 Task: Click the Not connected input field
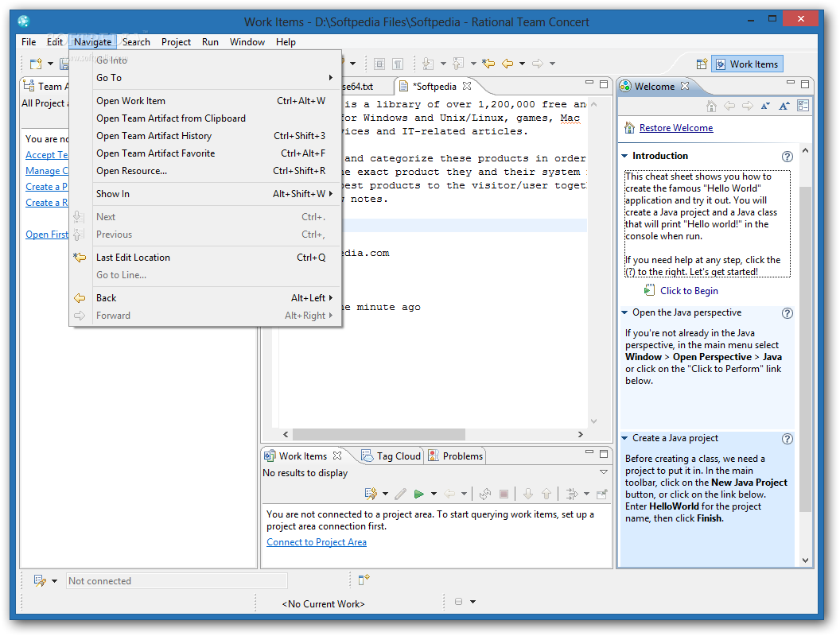point(177,581)
